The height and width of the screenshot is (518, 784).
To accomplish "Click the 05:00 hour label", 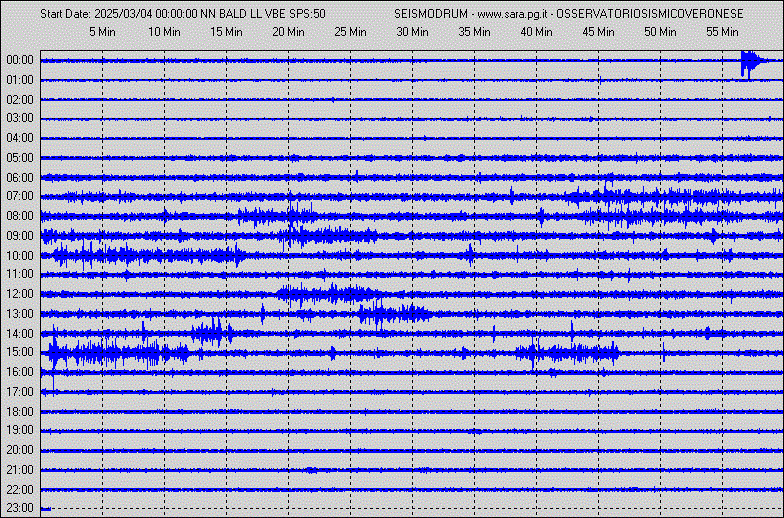I will [x=20, y=158].
